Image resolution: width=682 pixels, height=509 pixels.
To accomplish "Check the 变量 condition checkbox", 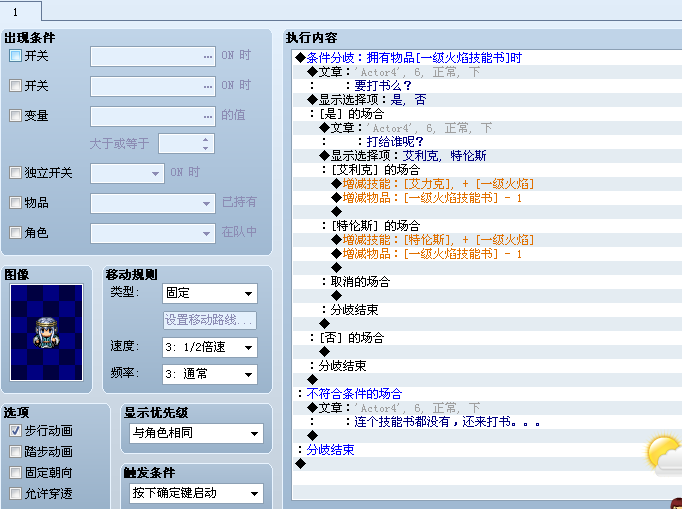I will [x=15, y=116].
